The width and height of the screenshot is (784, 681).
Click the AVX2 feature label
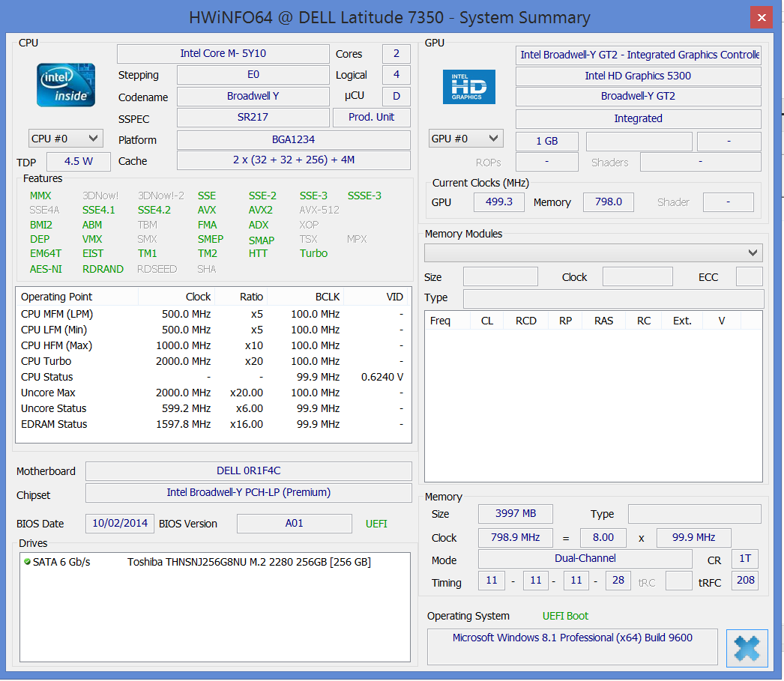point(261,211)
